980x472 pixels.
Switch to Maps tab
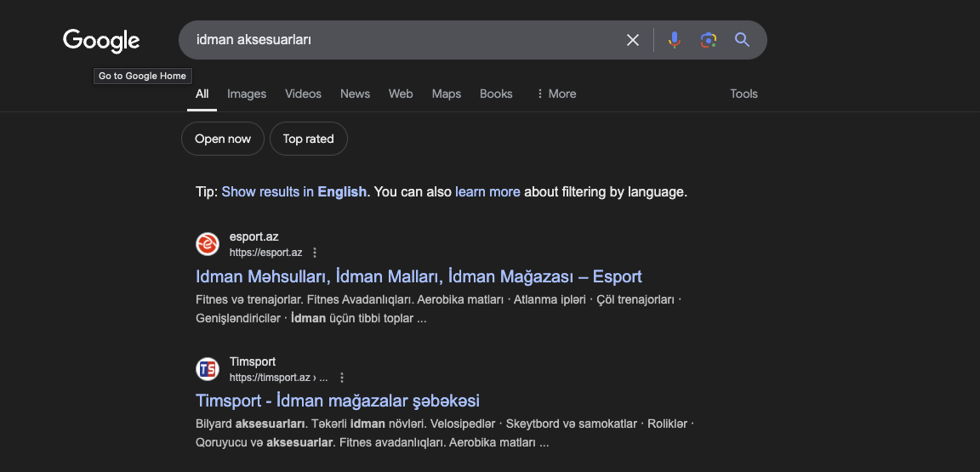click(447, 94)
